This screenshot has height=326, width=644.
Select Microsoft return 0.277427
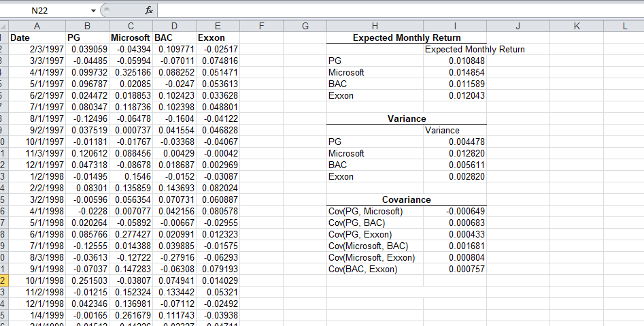(131, 234)
